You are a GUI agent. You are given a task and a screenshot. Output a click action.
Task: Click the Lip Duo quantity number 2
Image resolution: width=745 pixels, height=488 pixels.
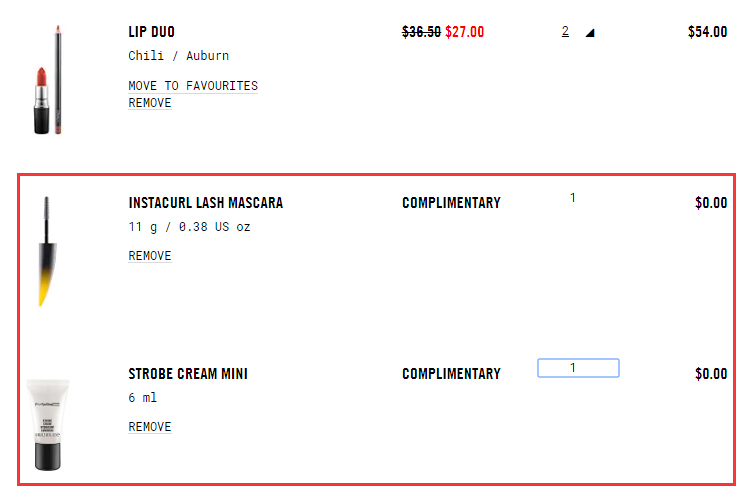(565, 32)
